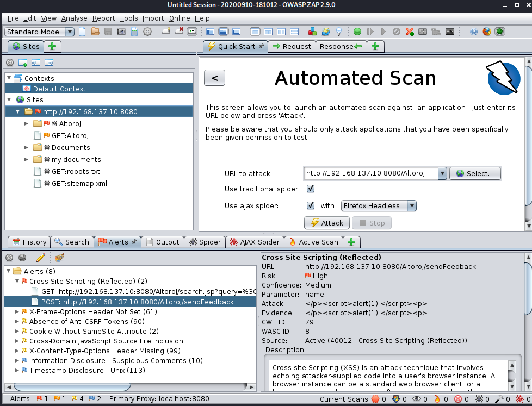The width and height of the screenshot is (532, 406).
Task: Expand X-Frame-Options Header Not Set alert
Action: pos(17,311)
